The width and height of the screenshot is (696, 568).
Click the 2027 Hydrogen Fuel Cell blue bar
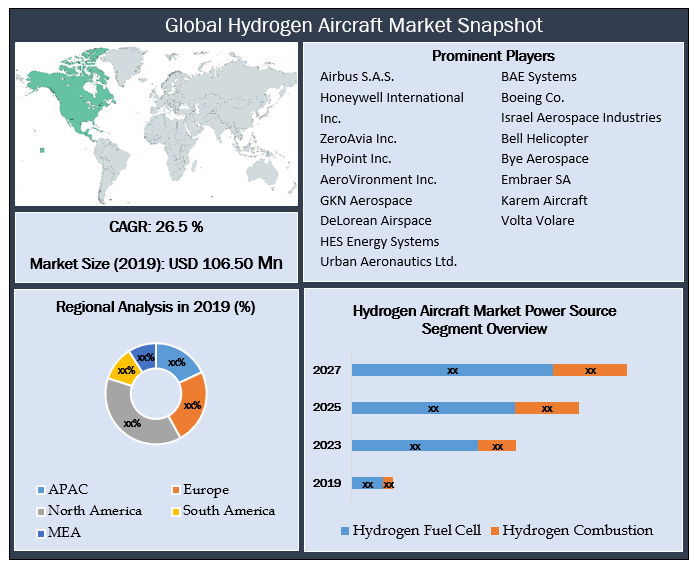[x=452, y=370]
